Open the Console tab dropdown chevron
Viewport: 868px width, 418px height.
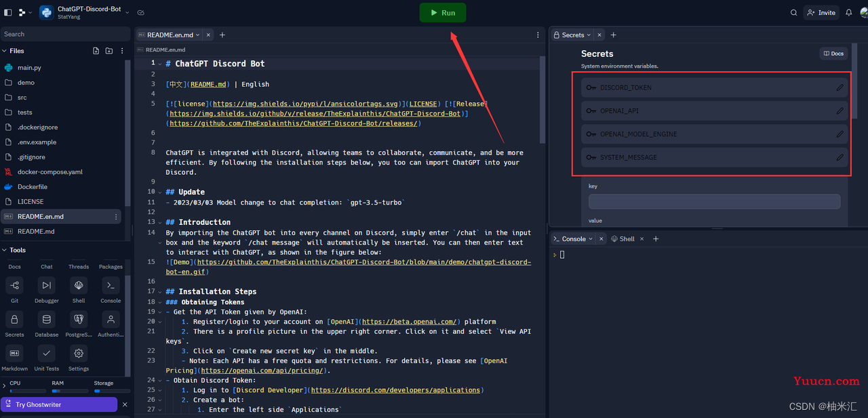591,238
